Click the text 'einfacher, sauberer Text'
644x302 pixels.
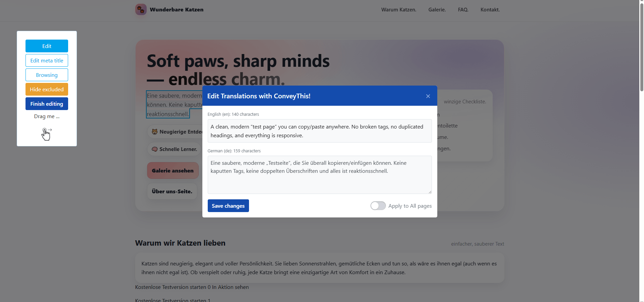click(x=478, y=244)
